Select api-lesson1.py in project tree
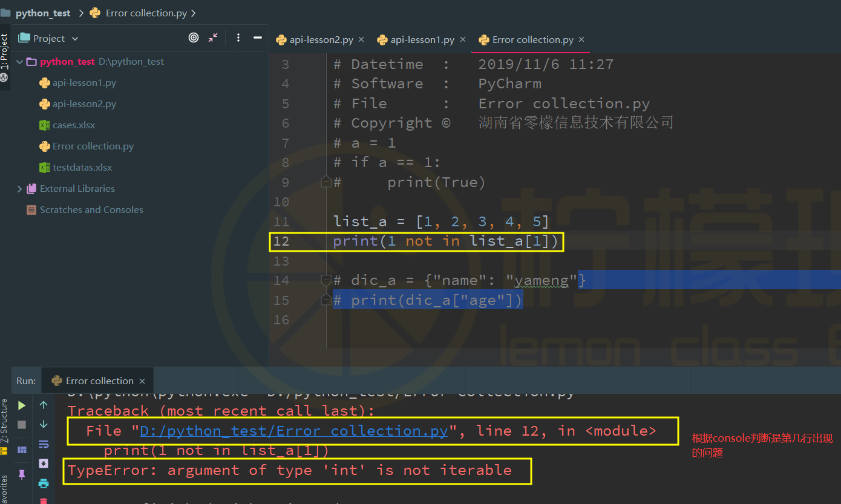Screen dimensions: 841x504 (x=84, y=83)
